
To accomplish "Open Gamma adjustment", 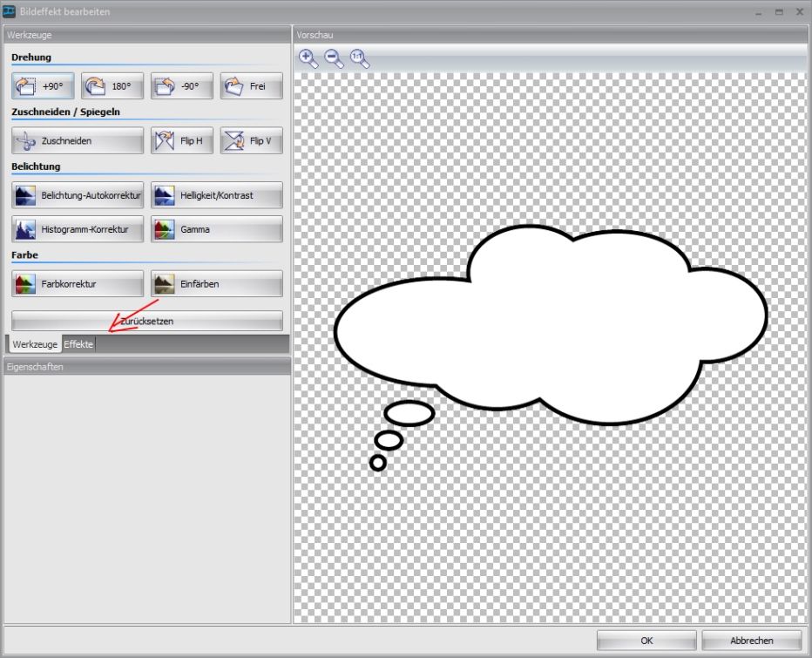I will coord(216,229).
